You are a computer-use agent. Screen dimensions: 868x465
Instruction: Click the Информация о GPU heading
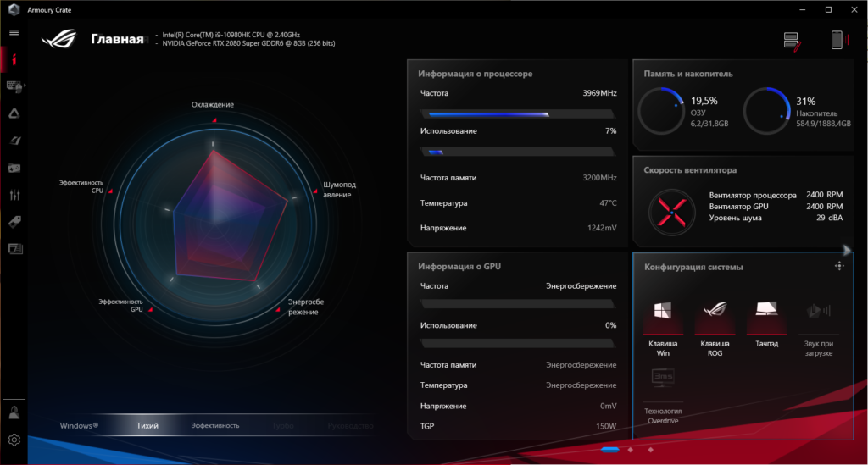[x=459, y=266]
